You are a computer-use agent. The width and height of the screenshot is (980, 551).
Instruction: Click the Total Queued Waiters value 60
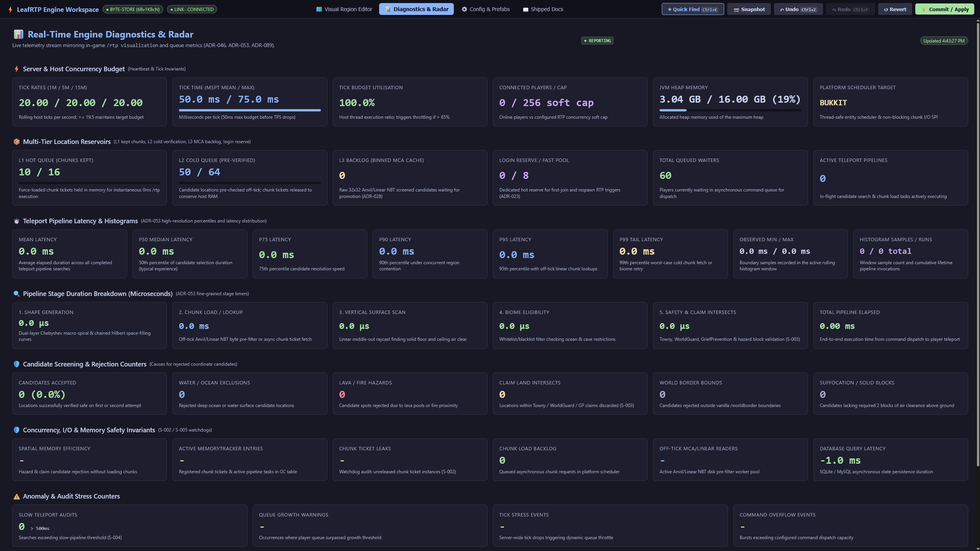coord(666,175)
